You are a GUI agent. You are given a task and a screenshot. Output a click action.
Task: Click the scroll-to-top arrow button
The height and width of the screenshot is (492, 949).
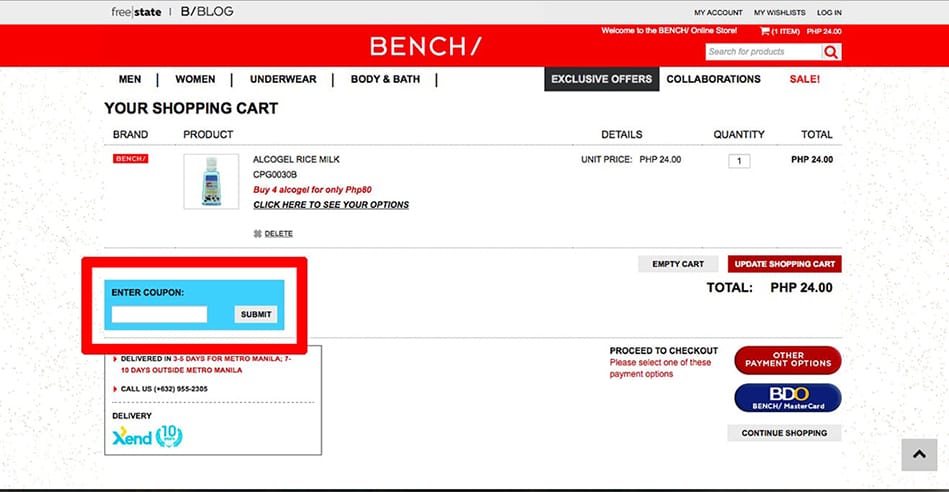(919, 454)
